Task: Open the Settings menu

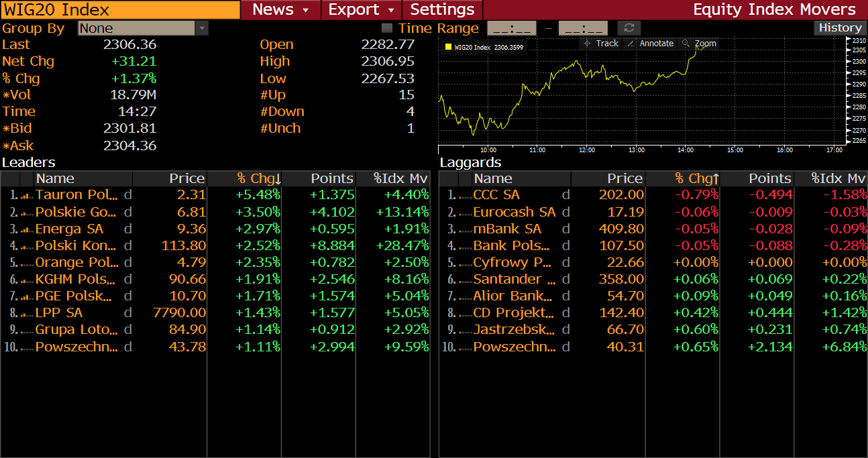Action: click(442, 10)
